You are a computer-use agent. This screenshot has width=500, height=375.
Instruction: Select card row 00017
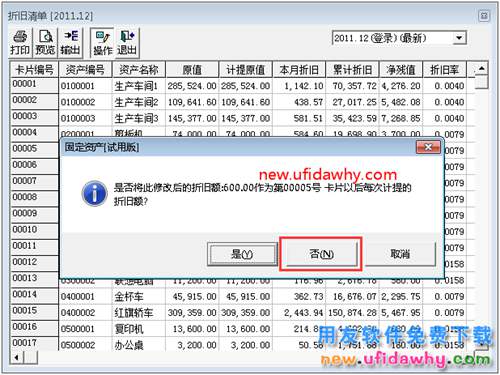tap(34, 343)
